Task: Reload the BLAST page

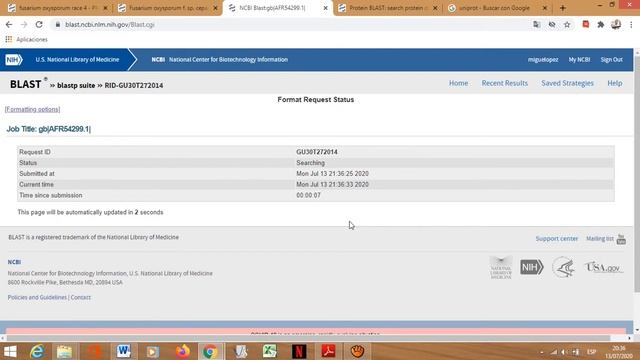Action: click(x=39, y=24)
